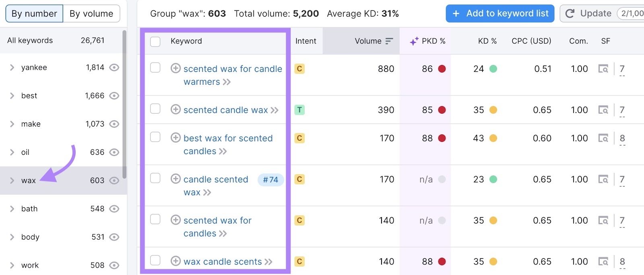This screenshot has width=644, height=275.
Task: Click refresh icon in Update button
Action: 570,14
